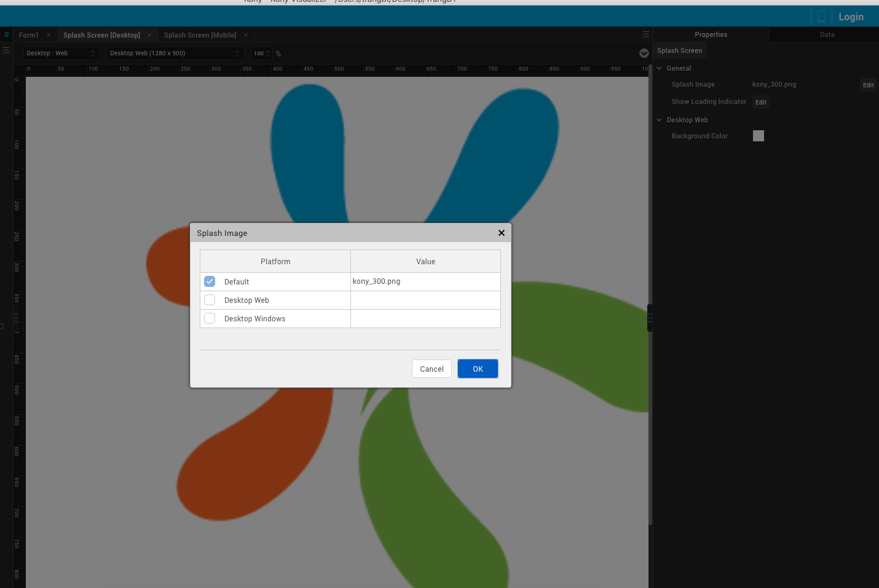Image resolution: width=879 pixels, height=588 pixels.
Task: Click the kony_300.png value cell for Default
Action: point(425,281)
